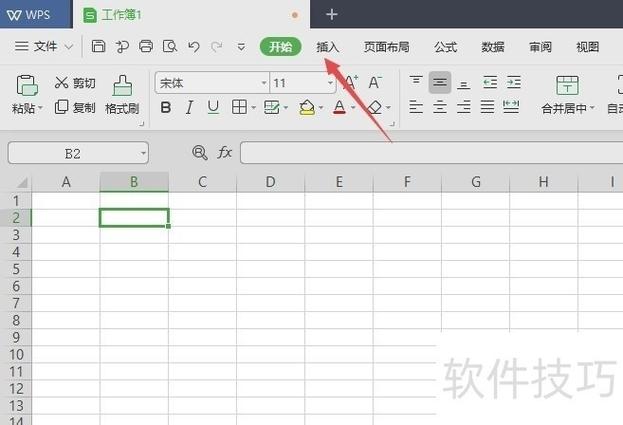Open the 视图 tab
The height and width of the screenshot is (425, 623).
pyautogui.click(x=588, y=47)
